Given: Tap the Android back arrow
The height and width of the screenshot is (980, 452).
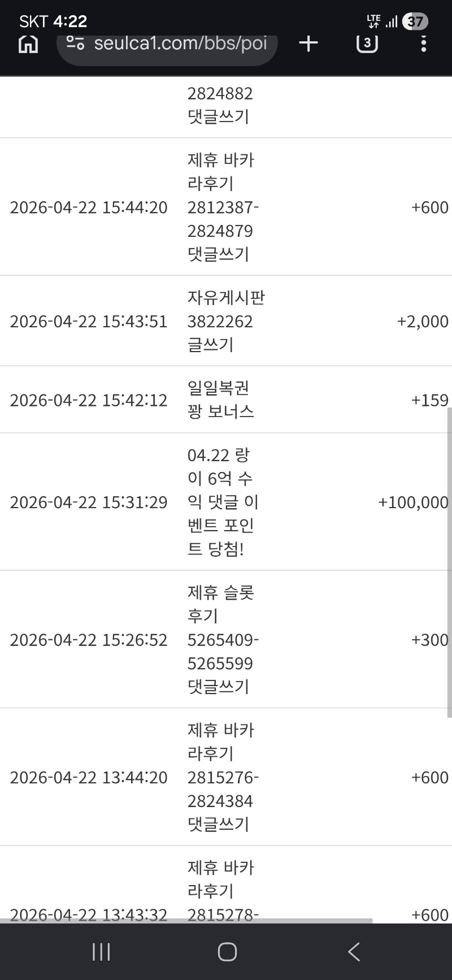Looking at the screenshot, I should click(354, 952).
